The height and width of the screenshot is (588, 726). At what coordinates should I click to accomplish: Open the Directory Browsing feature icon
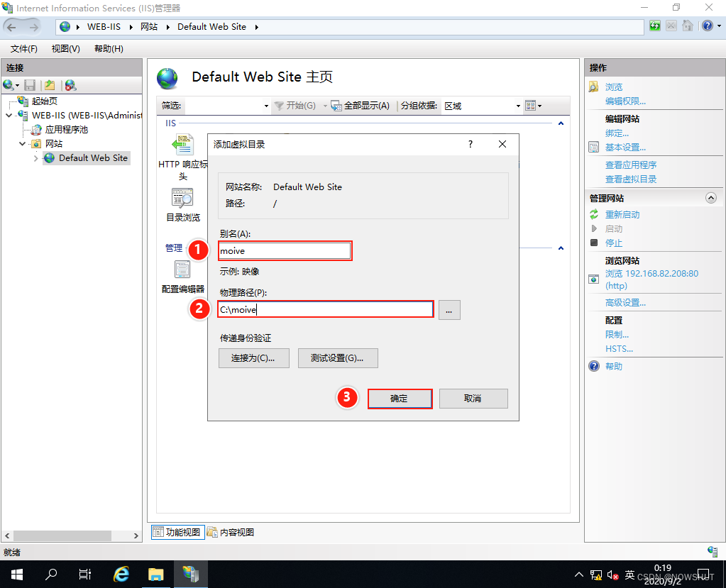click(183, 199)
